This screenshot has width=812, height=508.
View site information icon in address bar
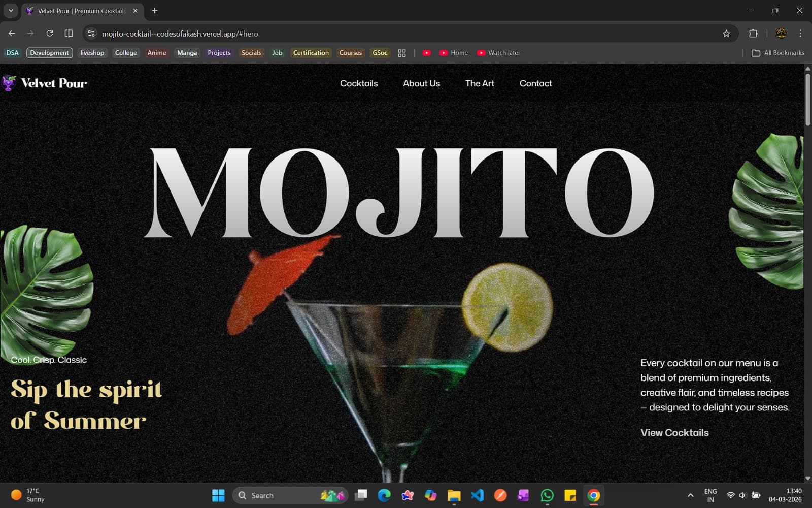(x=91, y=34)
